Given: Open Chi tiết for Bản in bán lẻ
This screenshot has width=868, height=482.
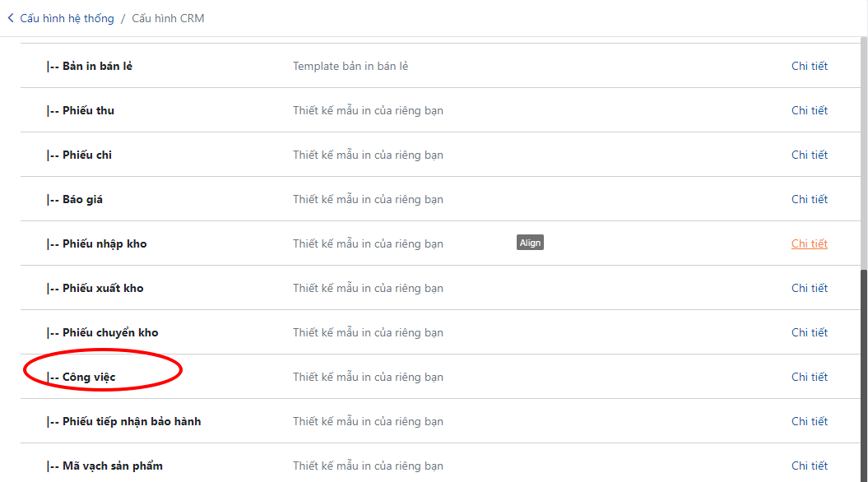Looking at the screenshot, I should pos(810,66).
